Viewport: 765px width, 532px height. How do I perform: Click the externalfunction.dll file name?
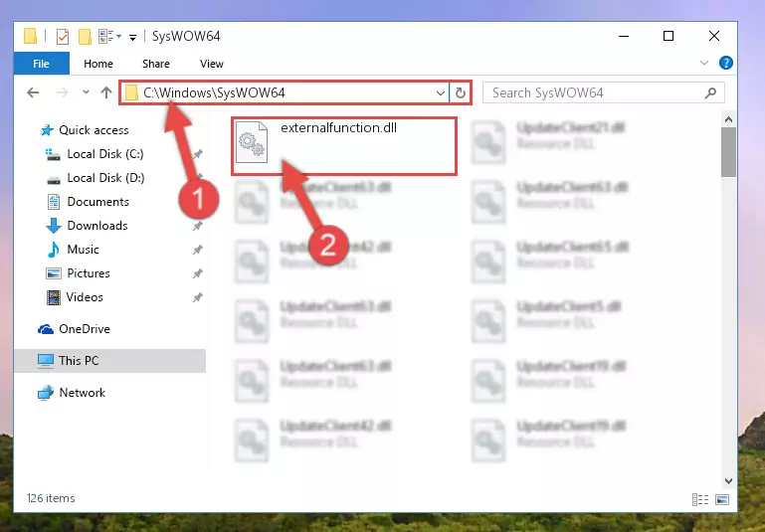point(338,127)
